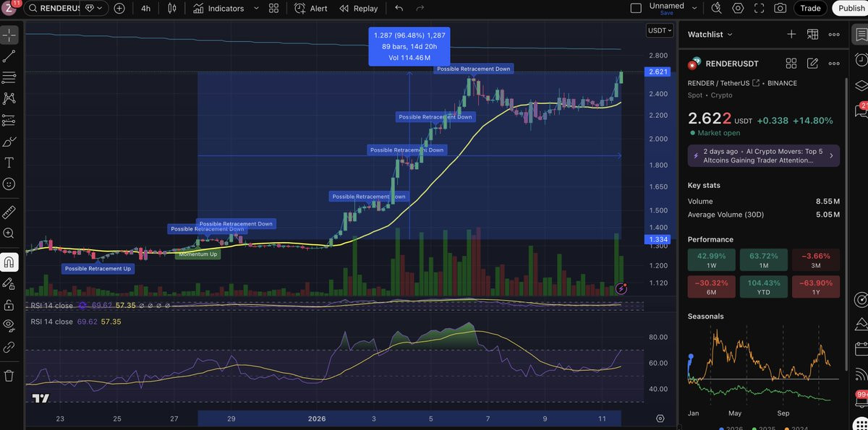Screen dimensions: 868x430
Task: Open the chats panel with badge
Action: pyautogui.click(x=861, y=110)
